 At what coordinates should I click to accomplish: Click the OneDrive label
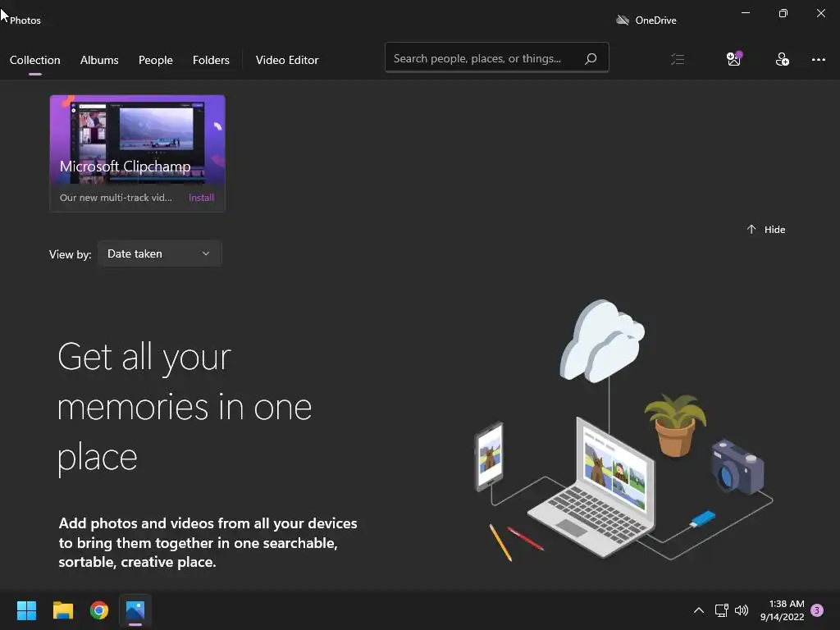655,21
